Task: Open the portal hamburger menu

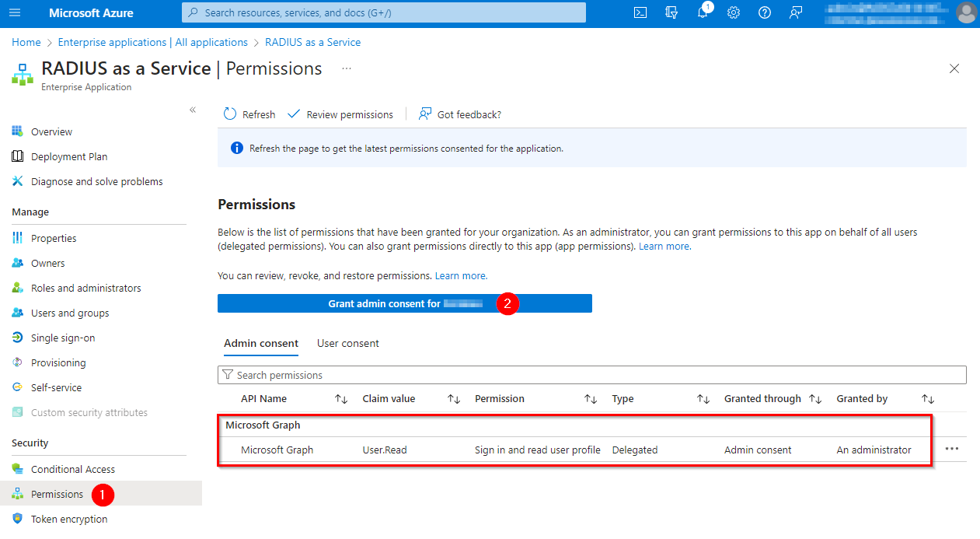Action: pyautogui.click(x=16, y=12)
